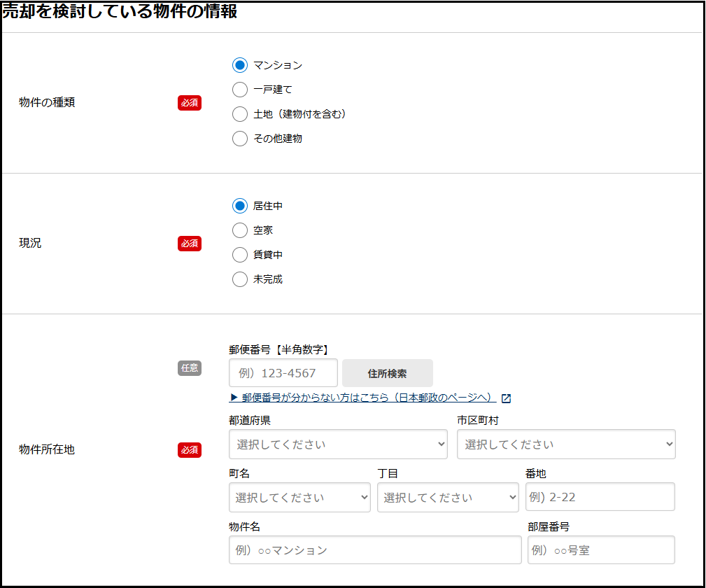The height and width of the screenshot is (588, 706).
Task: Click the 必須 badge beside 物件の種類
Action: [x=190, y=103]
